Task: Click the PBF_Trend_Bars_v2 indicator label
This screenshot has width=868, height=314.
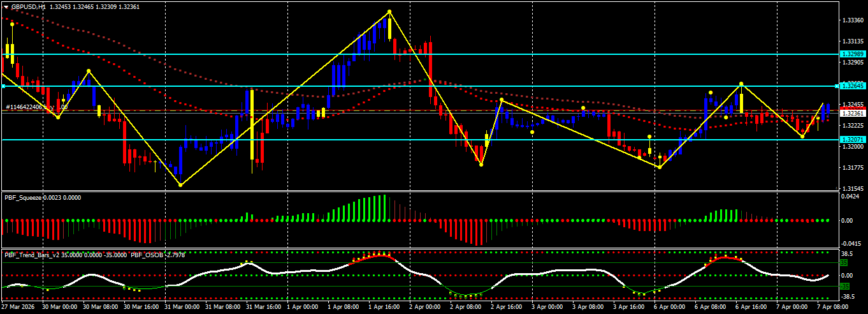Action: 32,255
